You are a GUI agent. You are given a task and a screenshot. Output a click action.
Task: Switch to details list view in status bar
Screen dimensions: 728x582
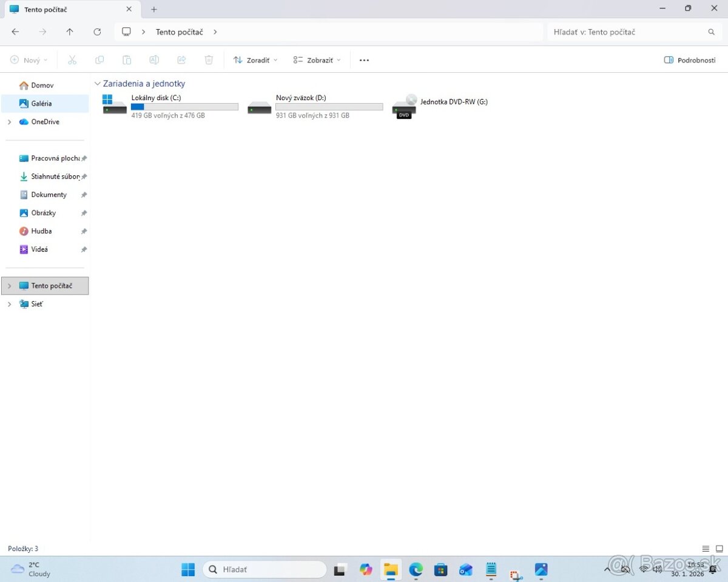(706, 549)
